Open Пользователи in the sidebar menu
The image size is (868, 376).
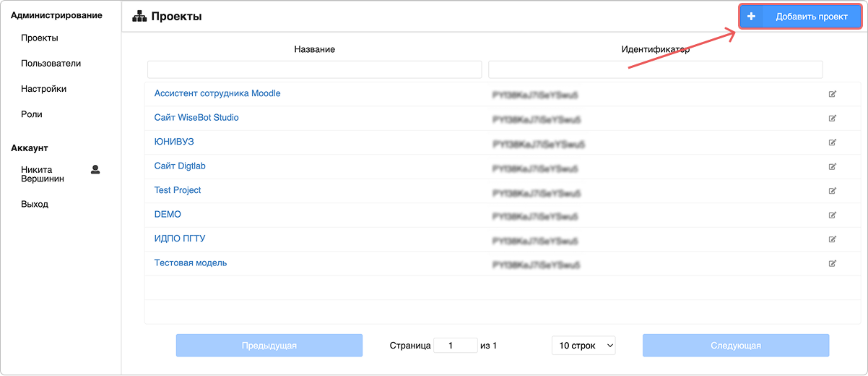[51, 64]
